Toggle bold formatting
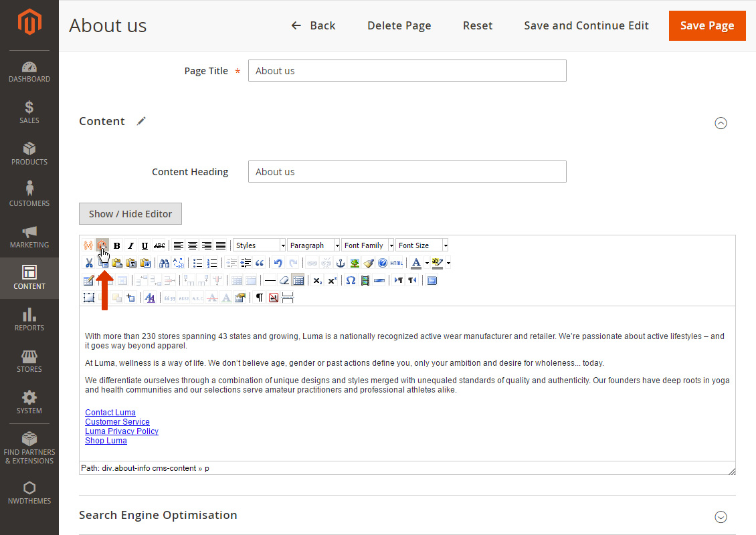 [116, 245]
